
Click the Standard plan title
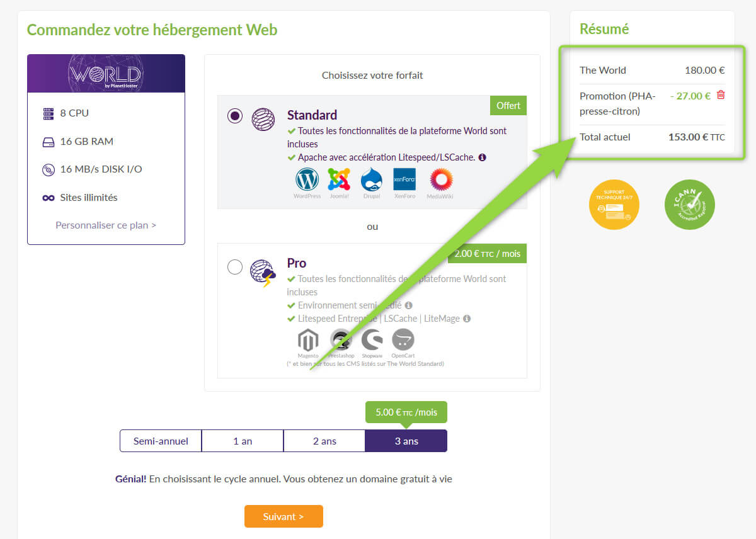[x=312, y=115]
